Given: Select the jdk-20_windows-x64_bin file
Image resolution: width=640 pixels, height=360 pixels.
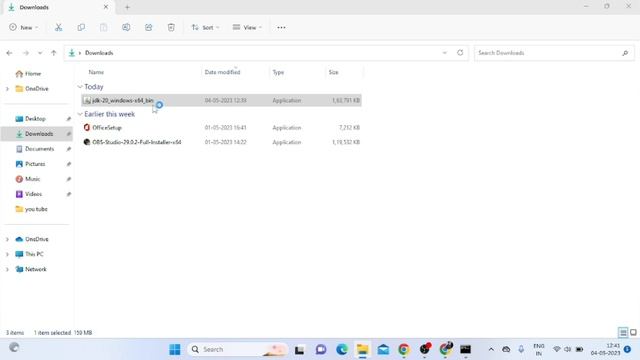Looking at the screenshot, I should (221, 100).
